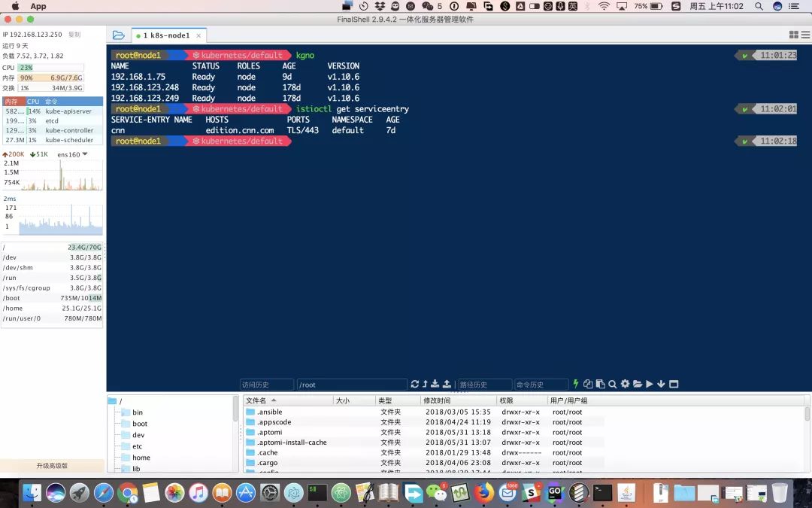Sort processes by the CPU column header
Viewport: 812px width, 508px height.
pos(33,102)
